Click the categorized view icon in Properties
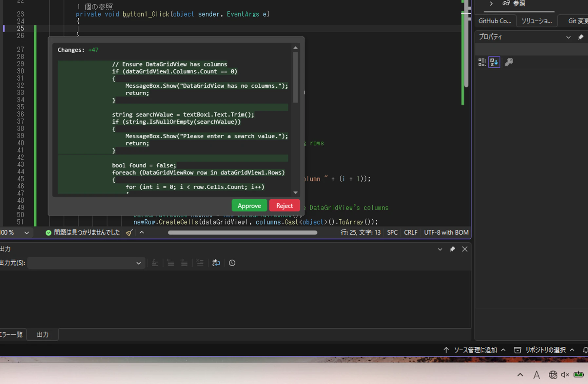The width and height of the screenshot is (588, 384). point(482,62)
